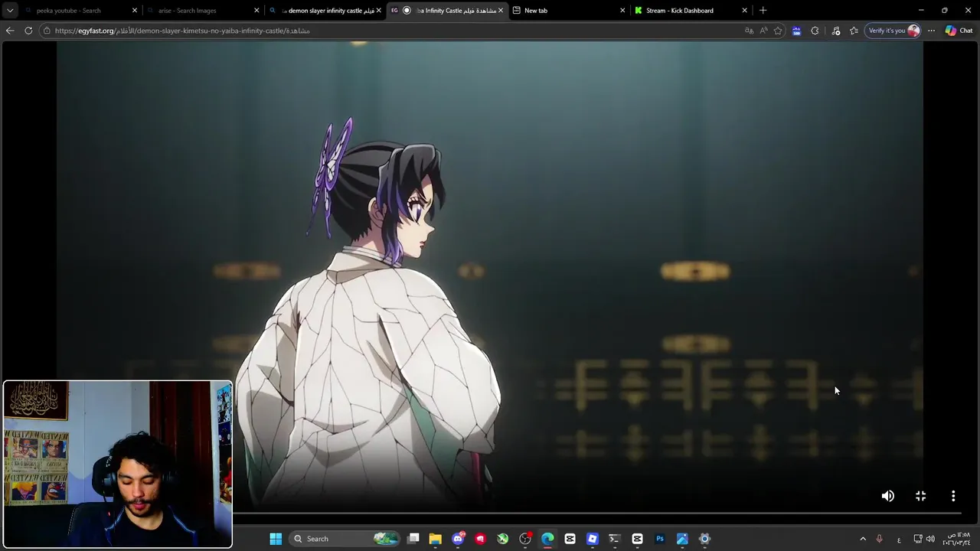This screenshot has width=980, height=551.
Task: Refresh the current page
Action: click(x=28, y=31)
